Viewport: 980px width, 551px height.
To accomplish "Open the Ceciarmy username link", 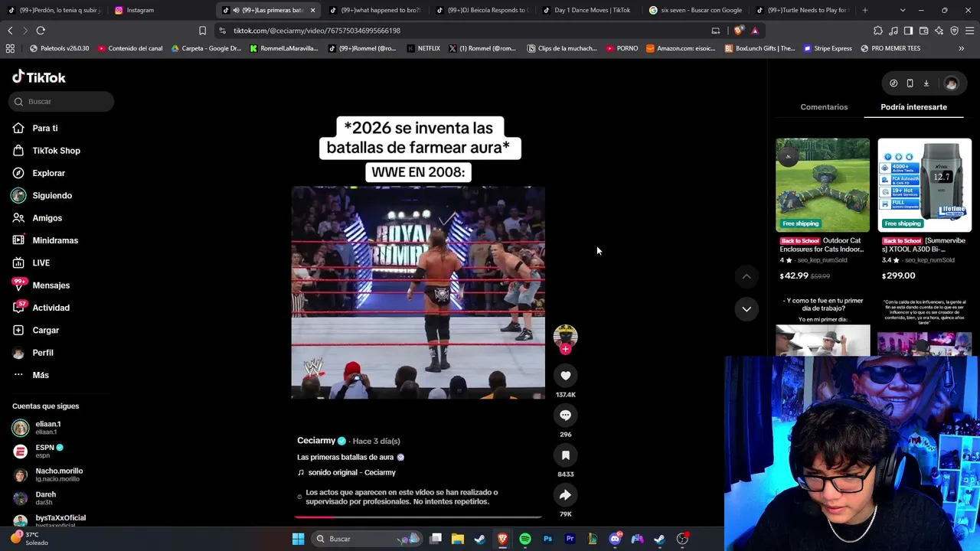I will coord(316,441).
